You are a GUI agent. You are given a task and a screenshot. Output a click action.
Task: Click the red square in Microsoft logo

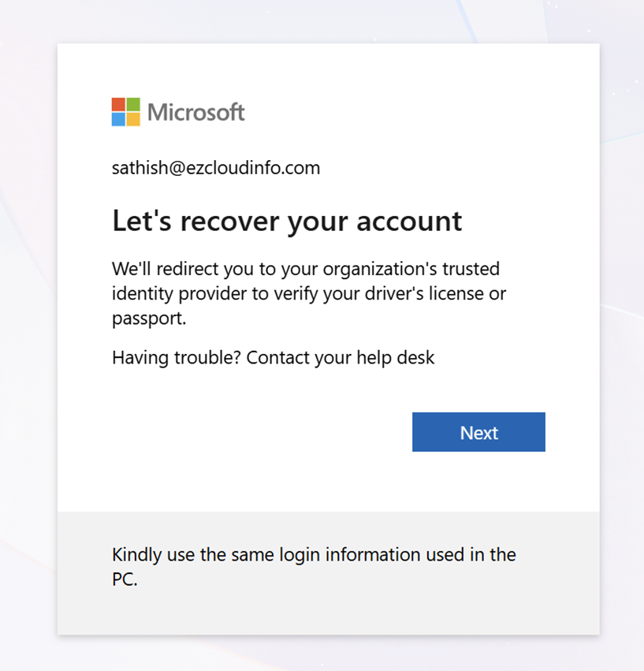click(118, 105)
